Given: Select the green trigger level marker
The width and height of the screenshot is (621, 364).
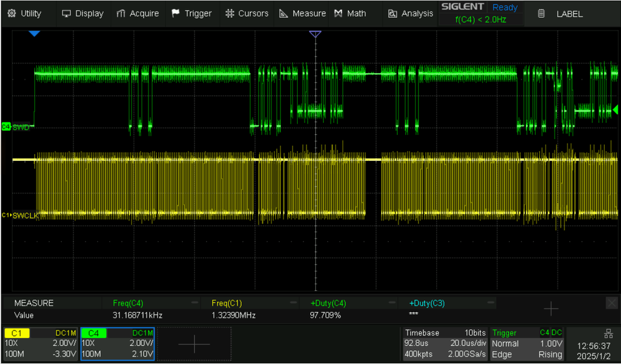Looking at the screenshot, I should tap(615, 109).
